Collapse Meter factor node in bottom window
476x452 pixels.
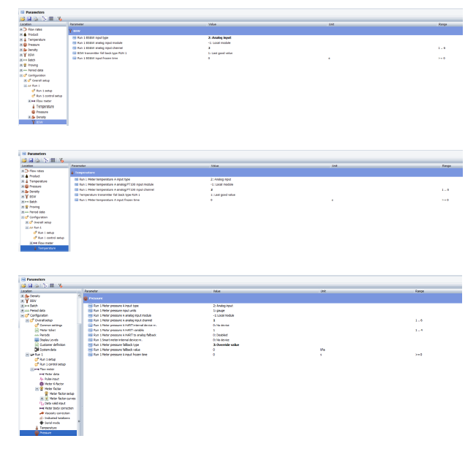click(37, 389)
